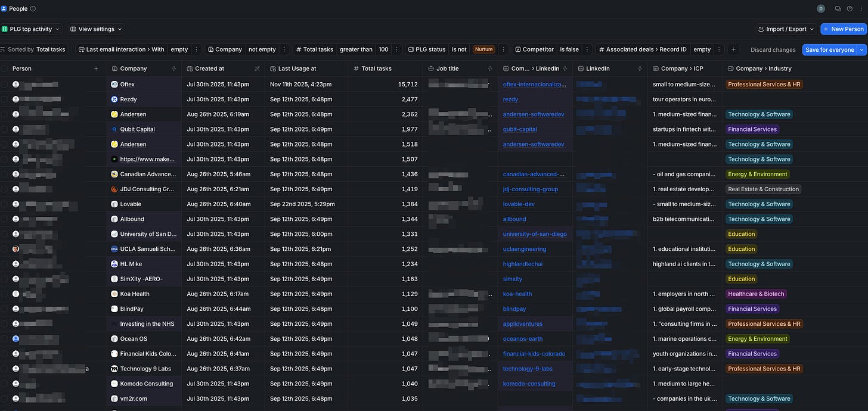Click the enrichment icon in Company column header
Viewport: 868px width, 411px height.
(x=174, y=68)
